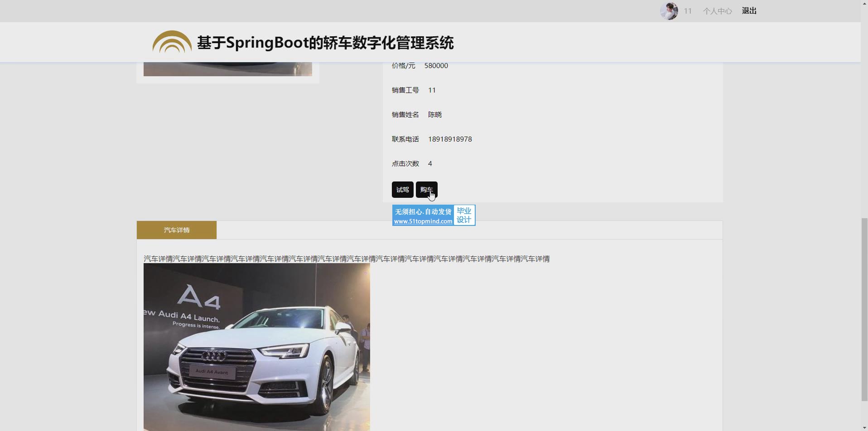Click the 联系电话 label
The image size is (868, 431).
405,139
